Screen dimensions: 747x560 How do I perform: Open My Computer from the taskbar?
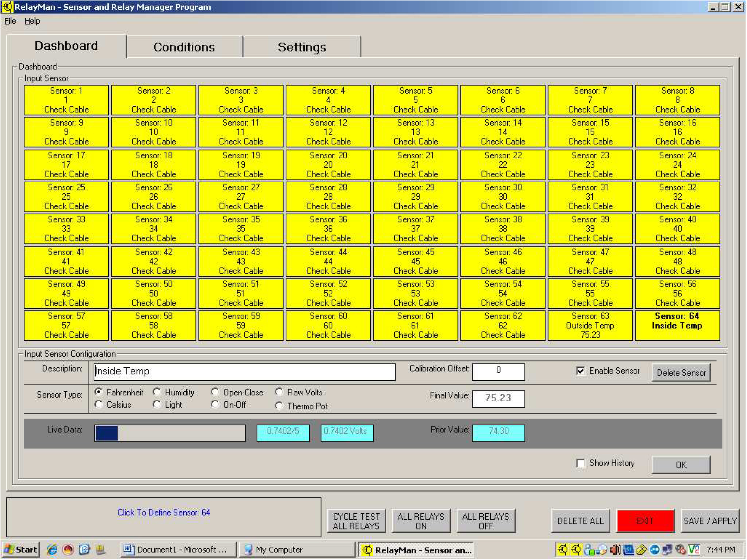pos(279,550)
